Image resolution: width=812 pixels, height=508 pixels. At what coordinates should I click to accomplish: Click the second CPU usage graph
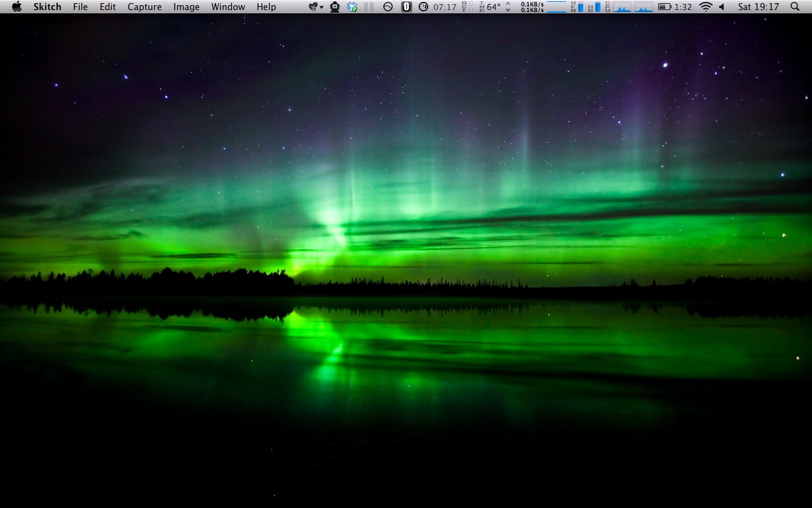coord(644,7)
